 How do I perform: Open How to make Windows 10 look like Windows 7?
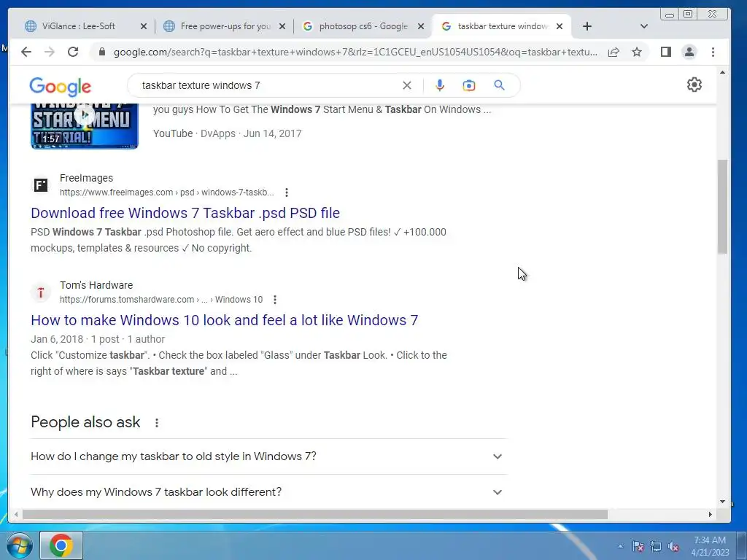coord(225,320)
